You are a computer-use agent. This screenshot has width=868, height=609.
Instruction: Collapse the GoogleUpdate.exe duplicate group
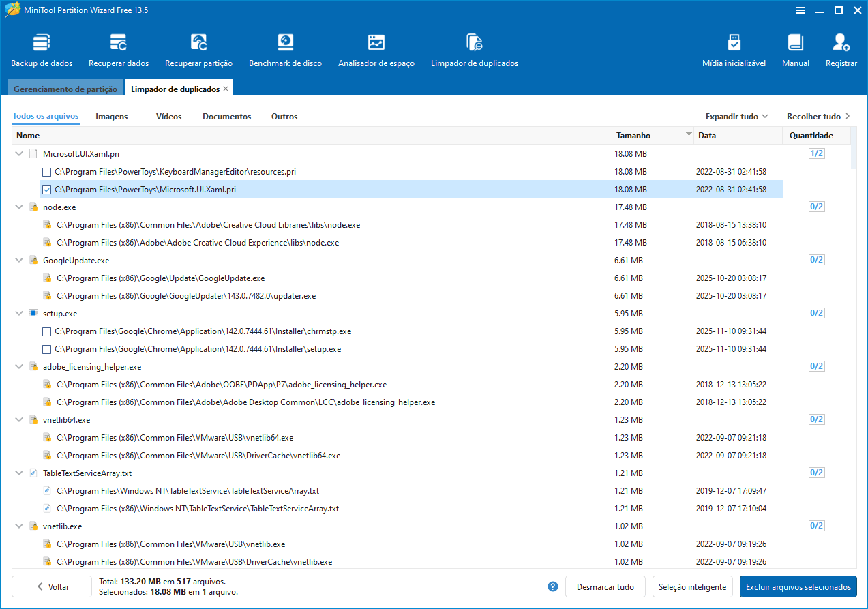(x=19, y=261)
